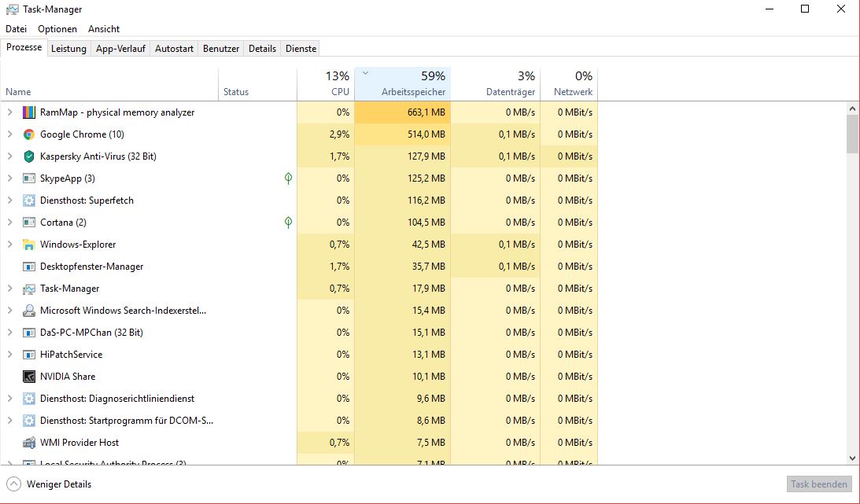
Task: Click the Diagnoserichtliniendienst gear icon
Action: tap(28, 399)
